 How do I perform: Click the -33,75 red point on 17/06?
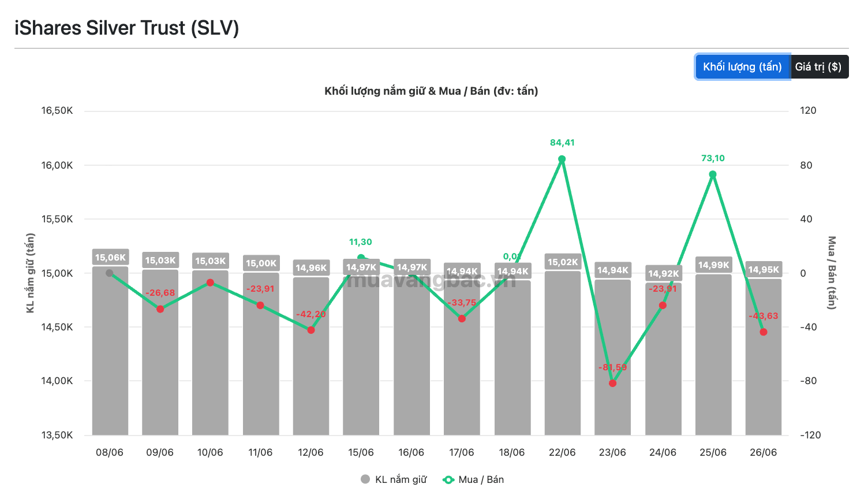coord(462,319)
